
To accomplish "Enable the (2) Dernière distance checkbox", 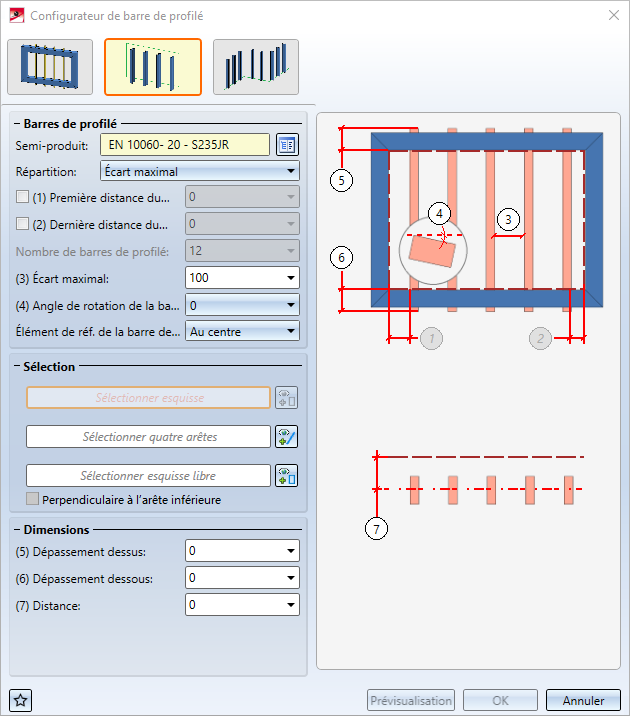I will tap(22, 224).
